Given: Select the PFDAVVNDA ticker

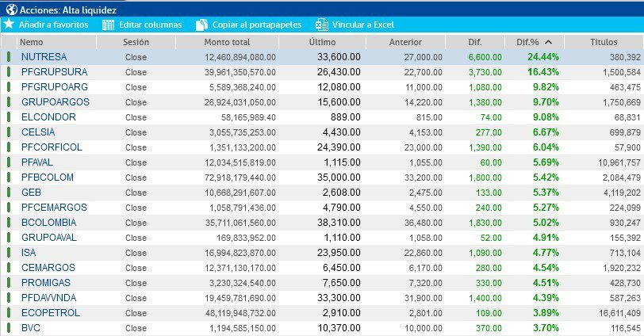Looking at the screenshot, I should click(49, 297).
